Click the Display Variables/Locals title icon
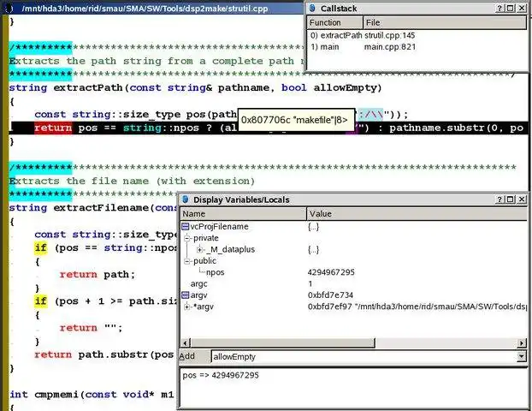Image resolution: width=532 pixels, height=411 pixels. click(x=186, y=199)
